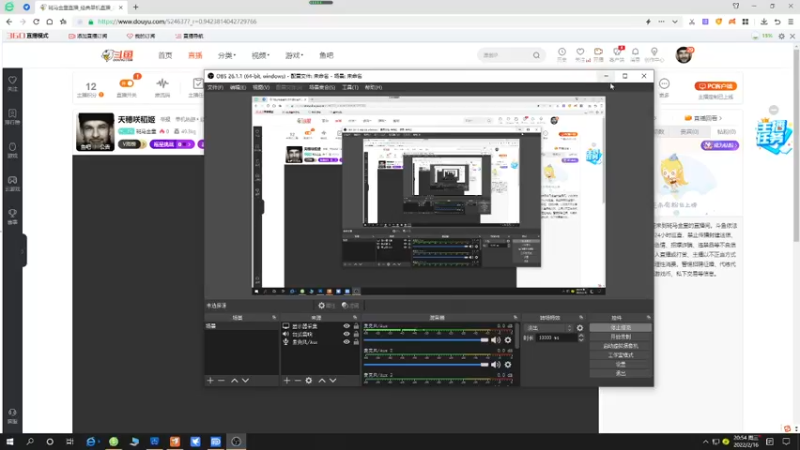This screenshot has width=800, height=450.
Task: Open the 帮助(H) menu in OBS
Action: point(373,87)
